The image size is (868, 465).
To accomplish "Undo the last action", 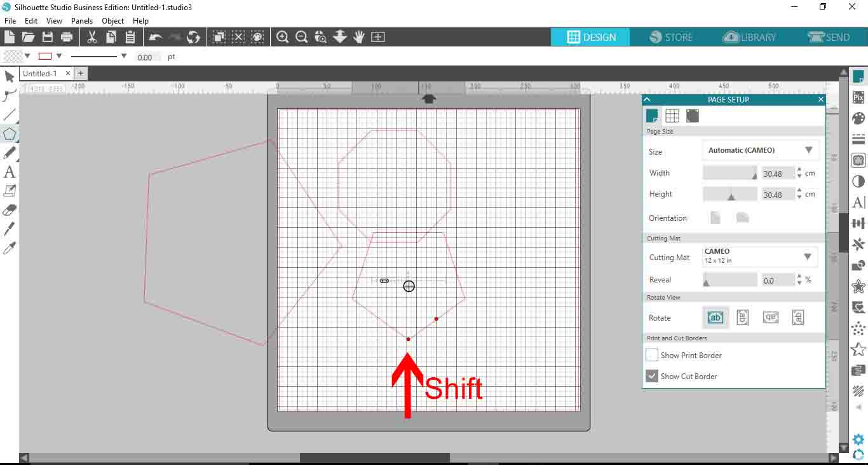I will tap(155, 37).
